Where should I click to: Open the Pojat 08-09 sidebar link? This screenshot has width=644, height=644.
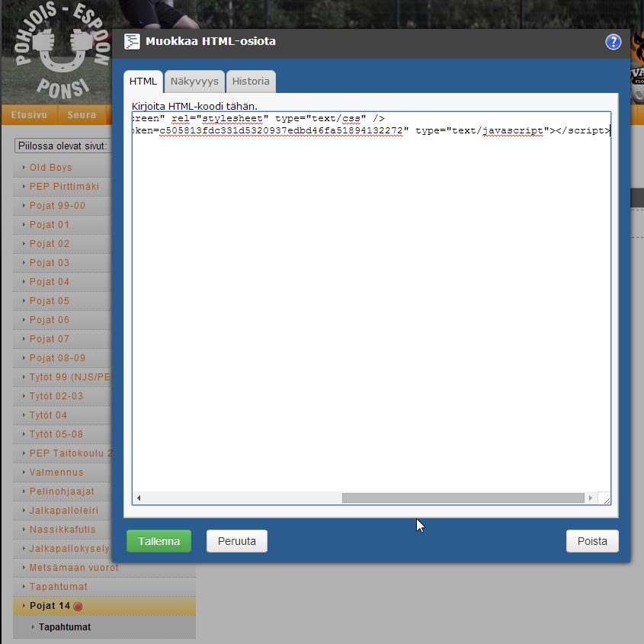(57, 358)
